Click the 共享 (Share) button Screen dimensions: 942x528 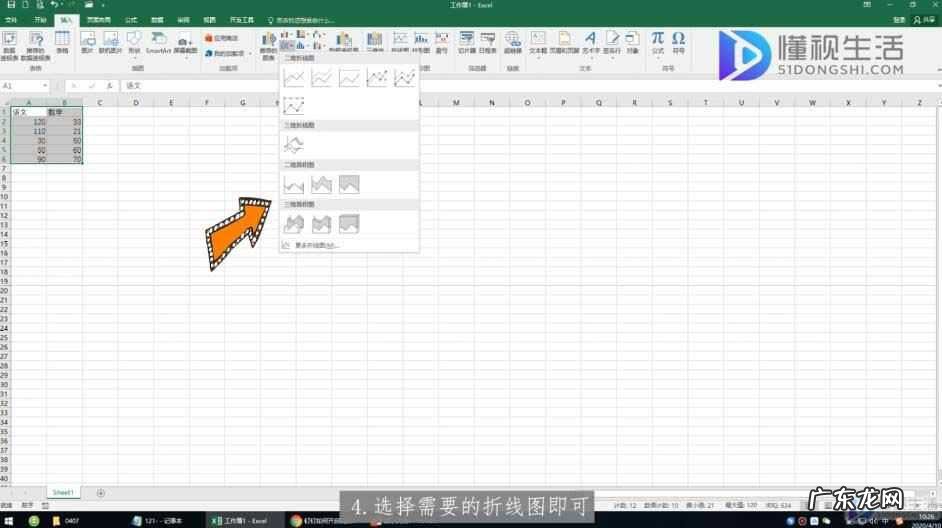coord(925,19)
